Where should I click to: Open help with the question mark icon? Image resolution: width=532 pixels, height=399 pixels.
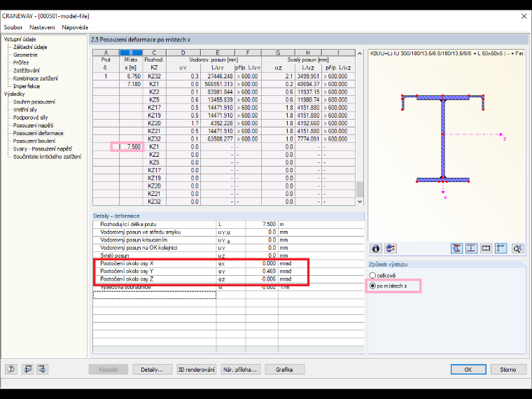[11, 369]
